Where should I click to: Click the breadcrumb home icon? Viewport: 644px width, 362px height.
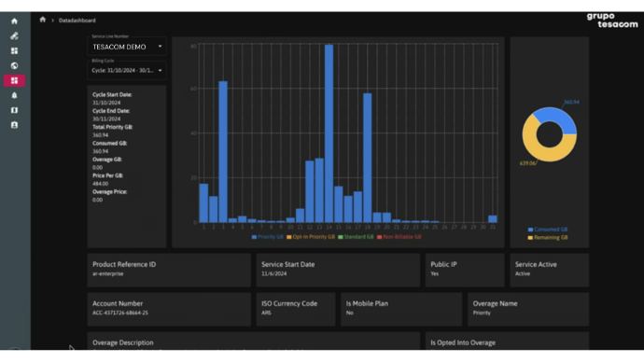pyautogui.click(x=43, y=20)
